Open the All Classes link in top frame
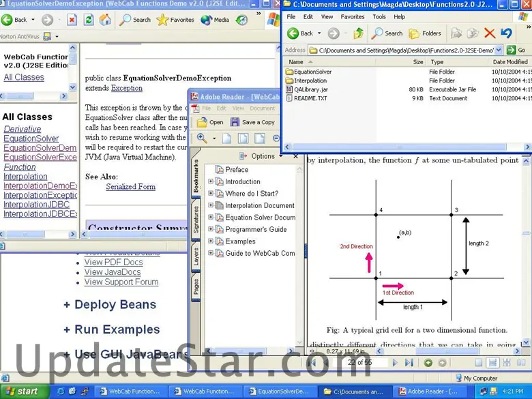 (x=24, y=77)
